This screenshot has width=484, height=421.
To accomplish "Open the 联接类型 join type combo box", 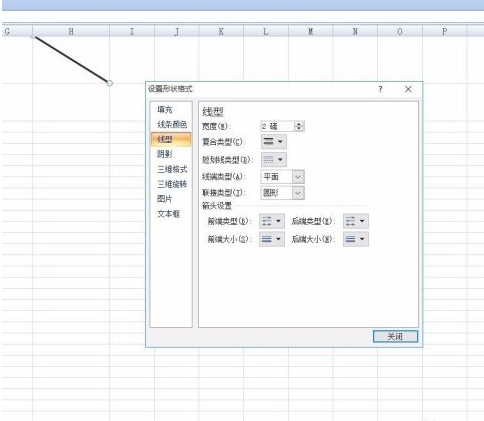I will pos(282,193).
